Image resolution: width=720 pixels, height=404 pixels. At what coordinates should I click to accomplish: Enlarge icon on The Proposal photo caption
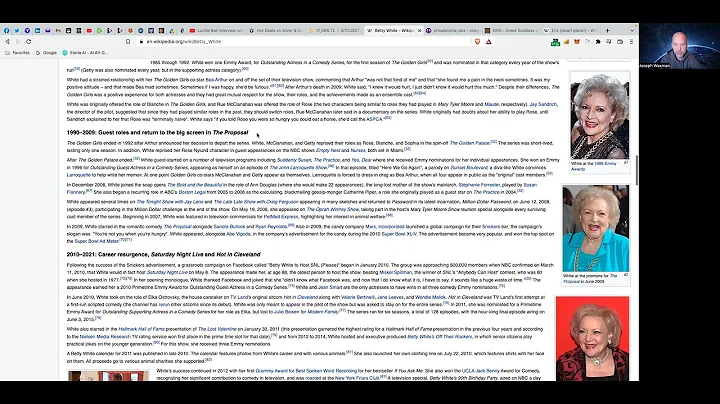pyautogui.click(x=626, y=275)
